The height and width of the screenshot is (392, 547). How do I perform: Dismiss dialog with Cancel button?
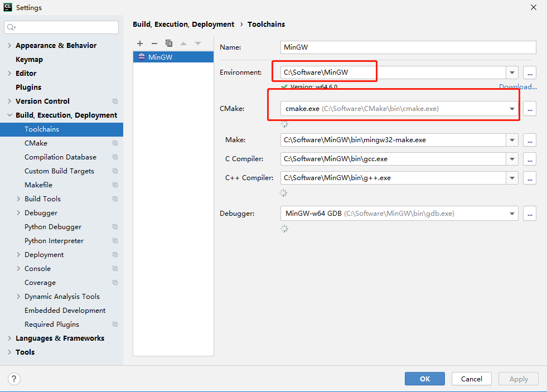[471, 379]
